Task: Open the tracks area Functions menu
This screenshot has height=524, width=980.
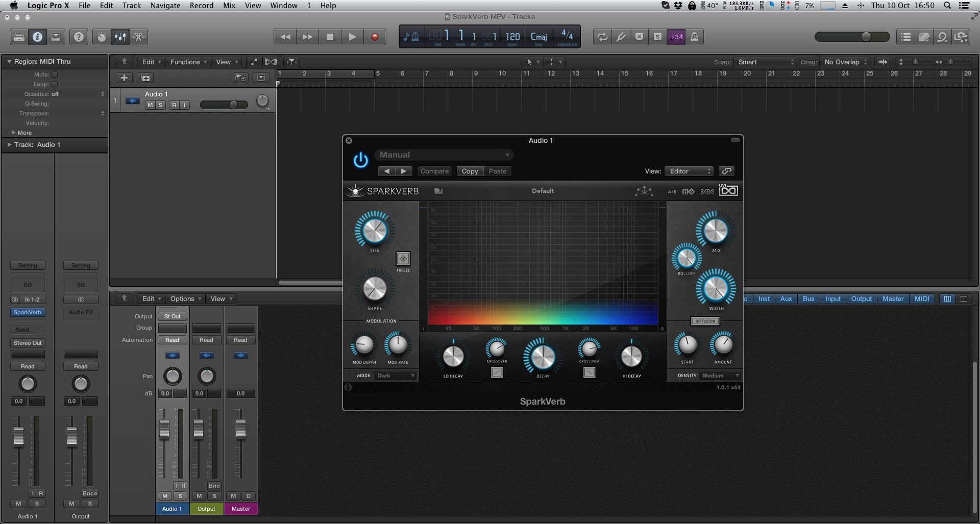Action: pos(188,62)
